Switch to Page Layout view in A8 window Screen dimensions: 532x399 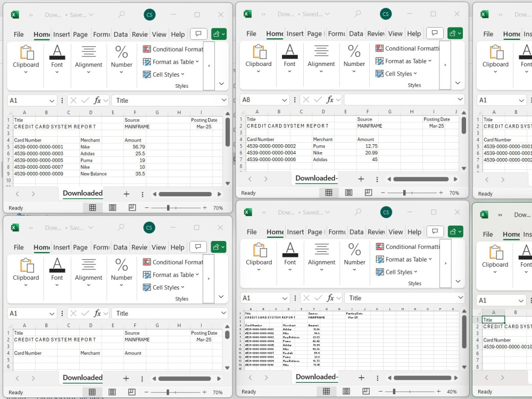coord(348,193)
